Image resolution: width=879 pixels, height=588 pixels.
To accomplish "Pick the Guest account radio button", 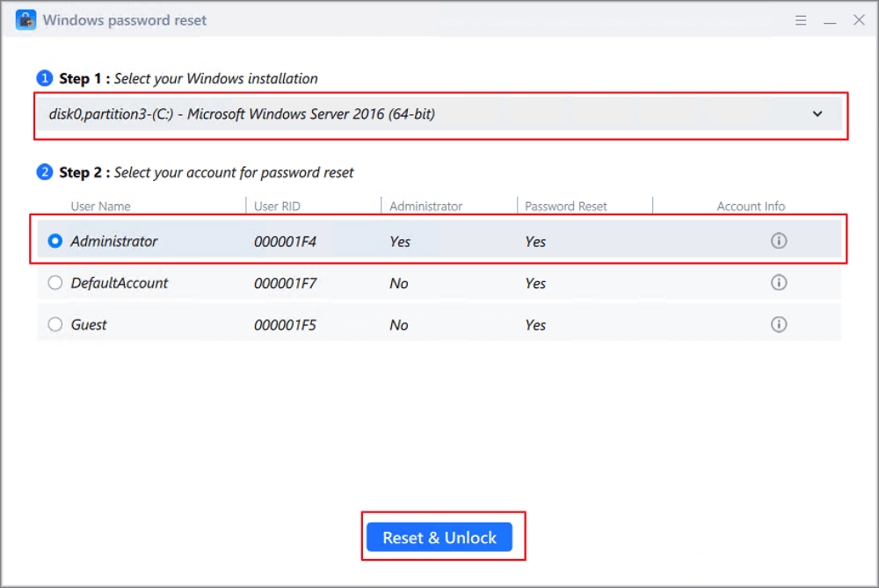I will coord(55,324).
